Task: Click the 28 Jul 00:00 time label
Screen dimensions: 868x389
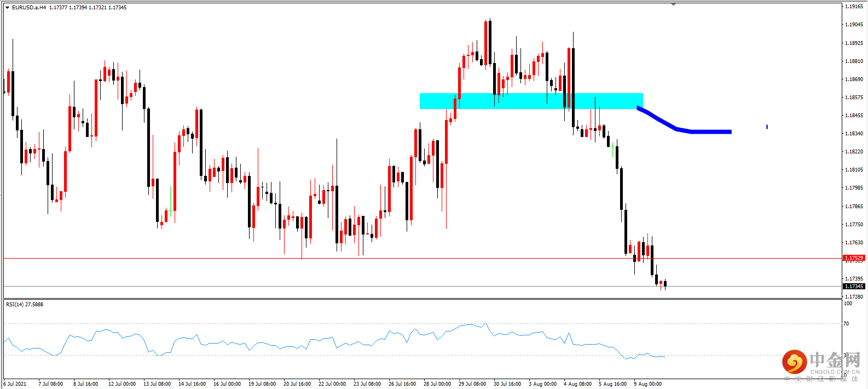Action: 437,384
